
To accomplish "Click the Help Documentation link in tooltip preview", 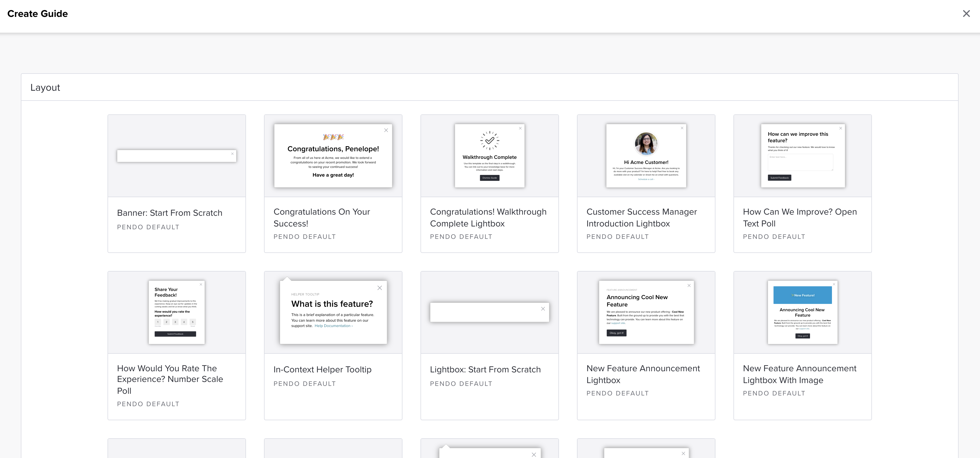I will 333,326.
